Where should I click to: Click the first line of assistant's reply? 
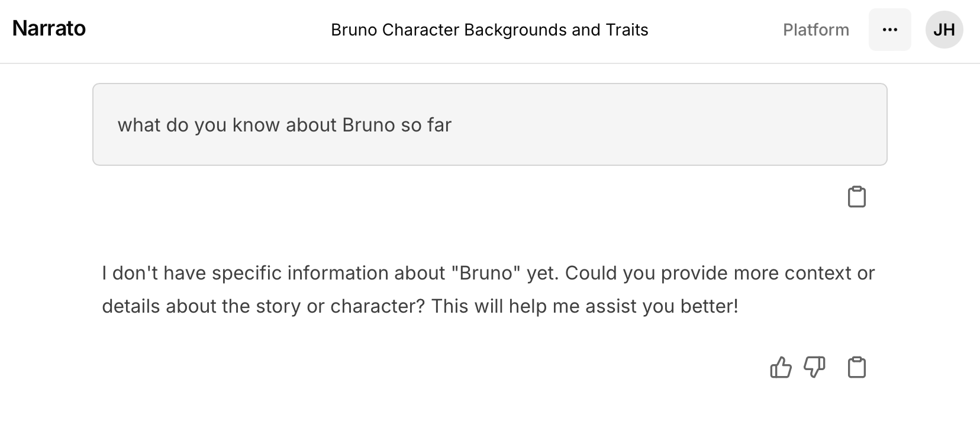488,273
